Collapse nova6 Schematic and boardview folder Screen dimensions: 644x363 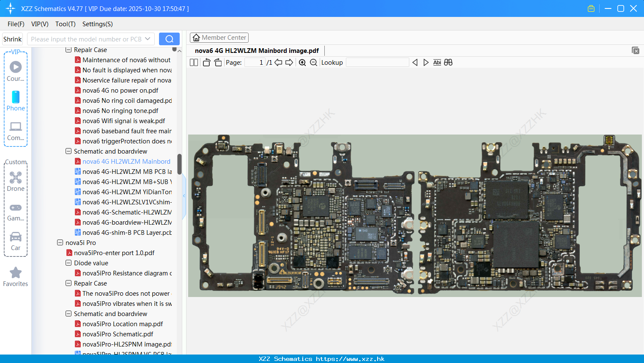pyautogui.click(x=69, y=151)
